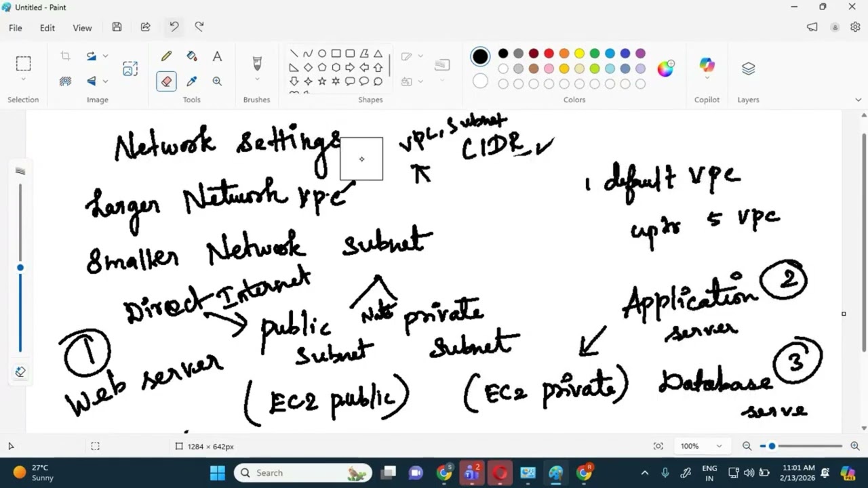Image resolution: width=868 pixels, height=488 pixels.
Task: Undo the last action
Action: tap(174, 27)
